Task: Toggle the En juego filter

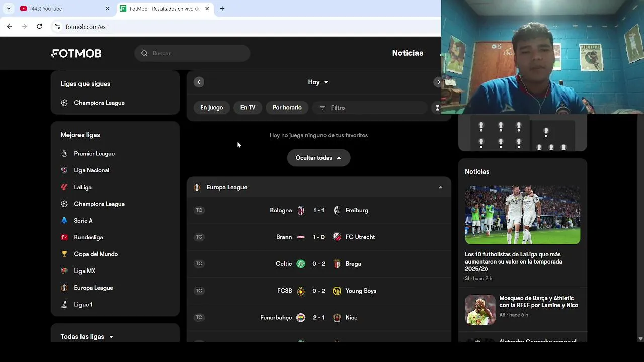Action: pos(211,108)
